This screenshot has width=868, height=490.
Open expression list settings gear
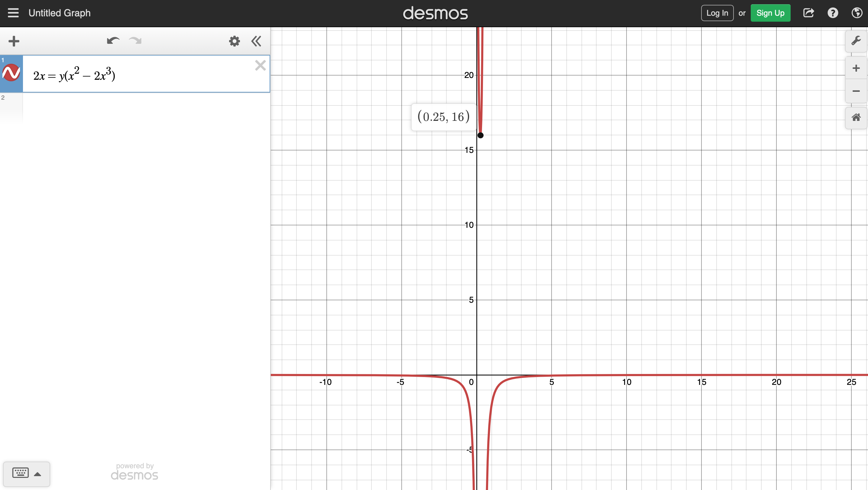pyautogui.click(x=235, y=41)
